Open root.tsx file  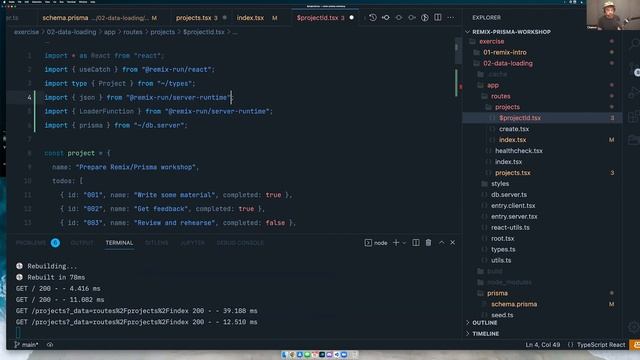502,238
